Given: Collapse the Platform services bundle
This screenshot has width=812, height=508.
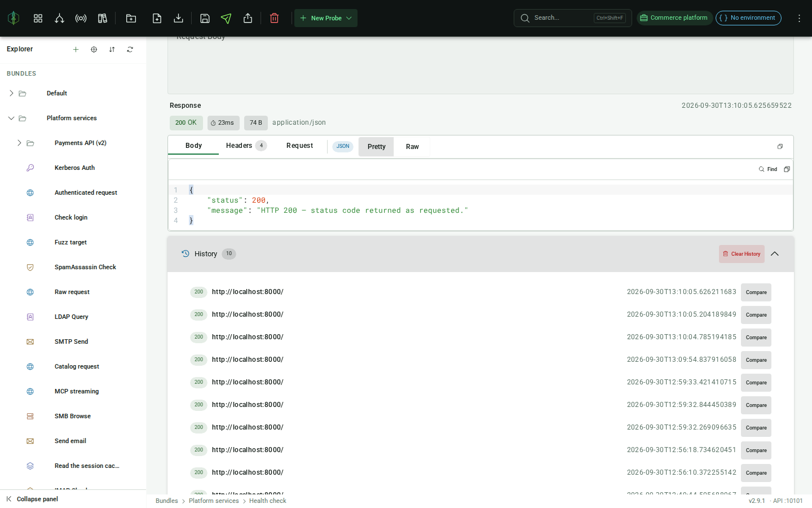Looking at the screenshot, I should tap(11, 118).
